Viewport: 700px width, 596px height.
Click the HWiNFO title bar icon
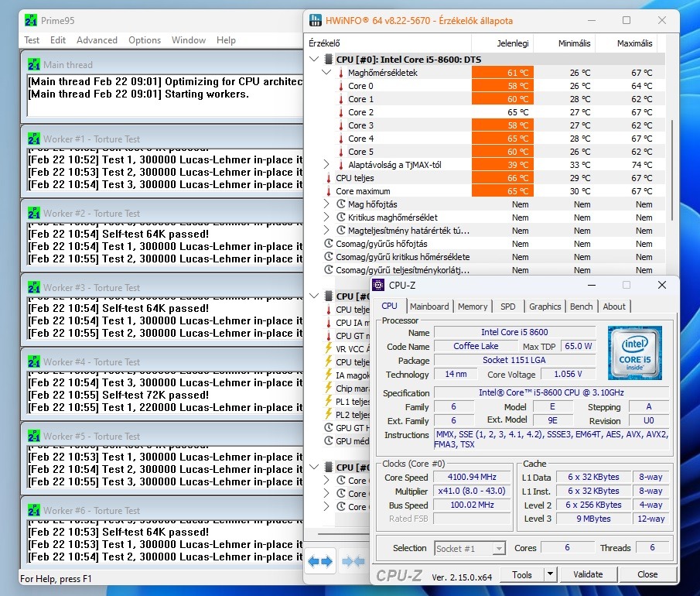pos(316,21)
